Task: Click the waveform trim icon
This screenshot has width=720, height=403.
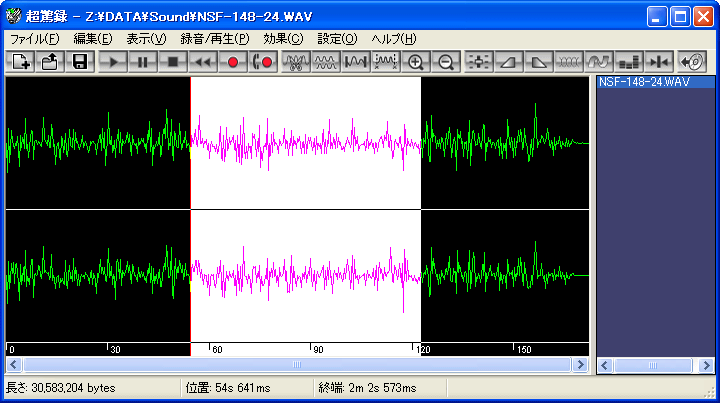Action: click(355, 62)
